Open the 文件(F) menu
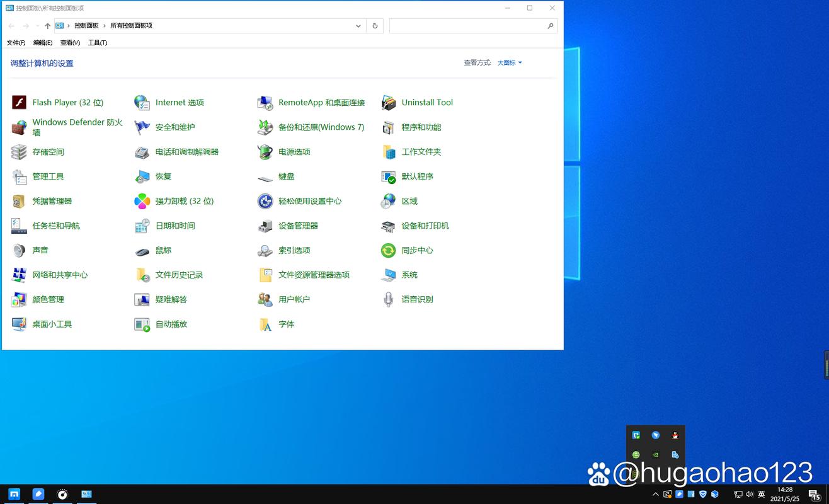 point(16,43)
